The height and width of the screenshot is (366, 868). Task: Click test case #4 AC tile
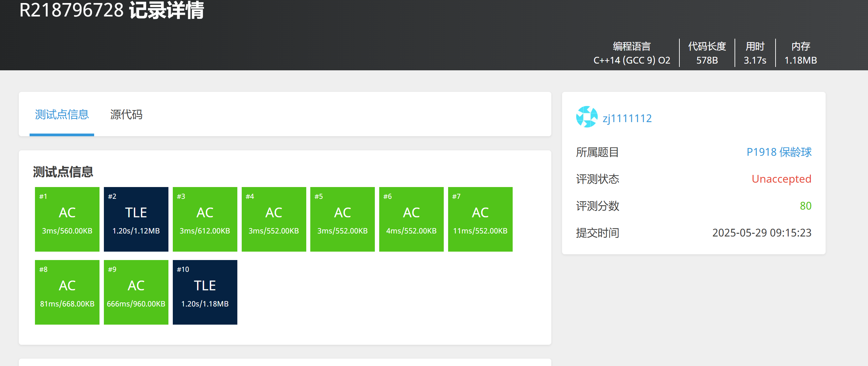(x=274, y=219)
